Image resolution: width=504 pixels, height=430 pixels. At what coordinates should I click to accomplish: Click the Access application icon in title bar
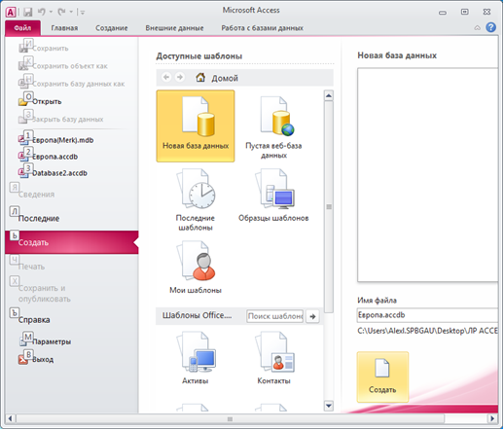pyautogui.click(x=11, y=13)
